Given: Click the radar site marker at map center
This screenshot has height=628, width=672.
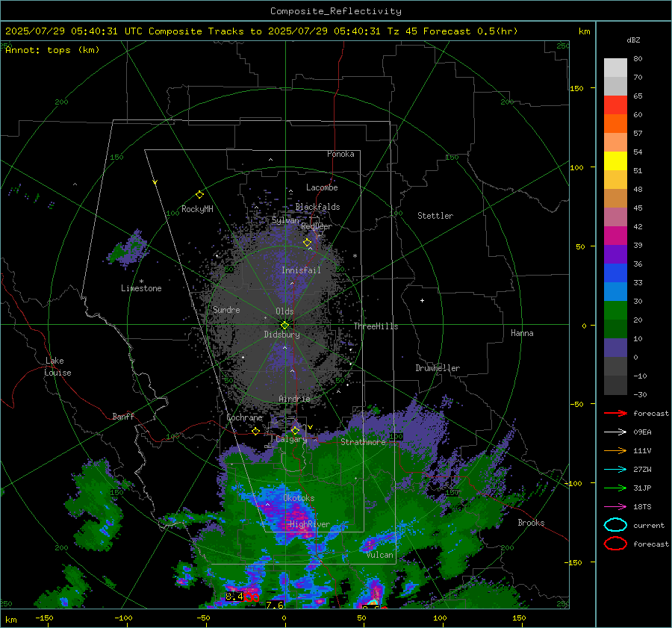Looking at the screenshot, I should pyautogui.click(x=284, y=325).
